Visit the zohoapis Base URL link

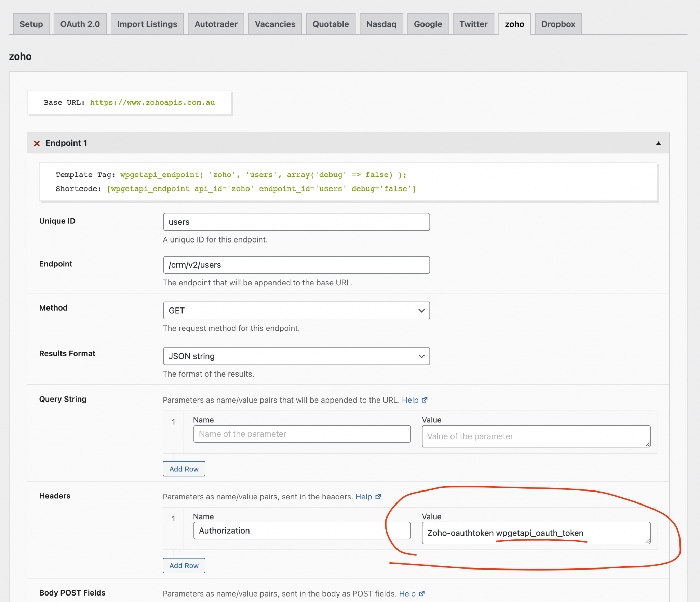(152, 102)
